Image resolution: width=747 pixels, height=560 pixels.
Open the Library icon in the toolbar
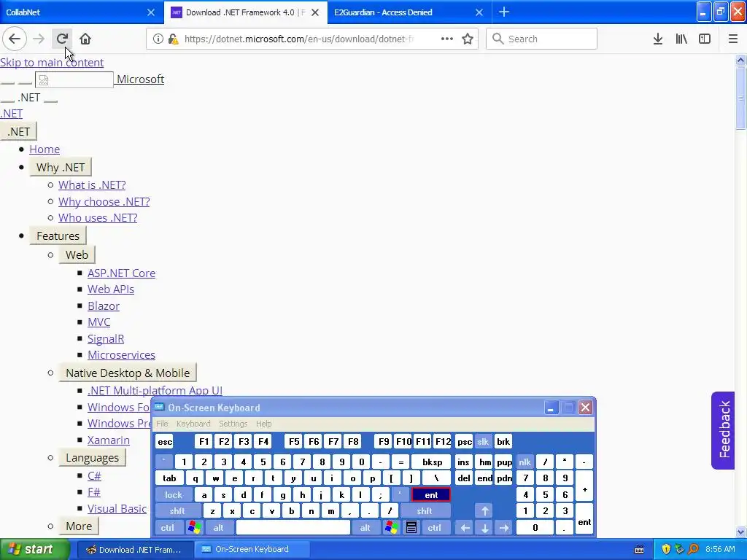coord(681,39)
